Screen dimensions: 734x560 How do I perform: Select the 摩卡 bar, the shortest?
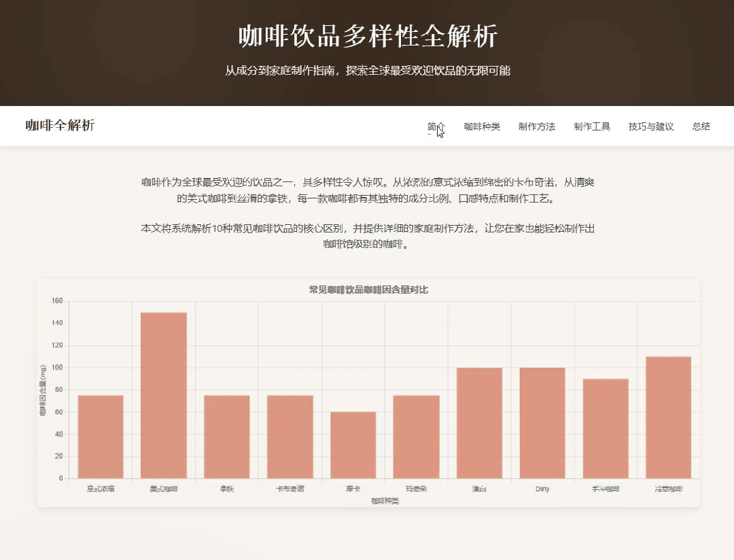pos(353,444)
